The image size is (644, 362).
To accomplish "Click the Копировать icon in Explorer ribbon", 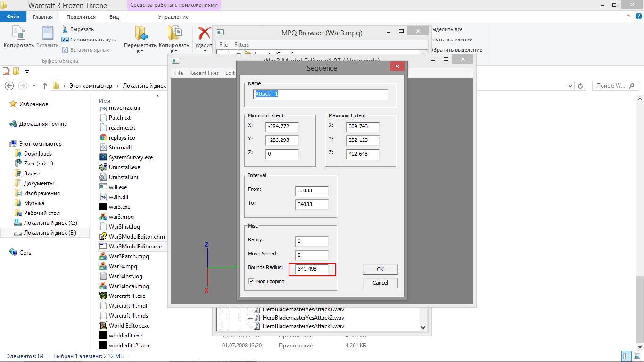I will [19, 37].
